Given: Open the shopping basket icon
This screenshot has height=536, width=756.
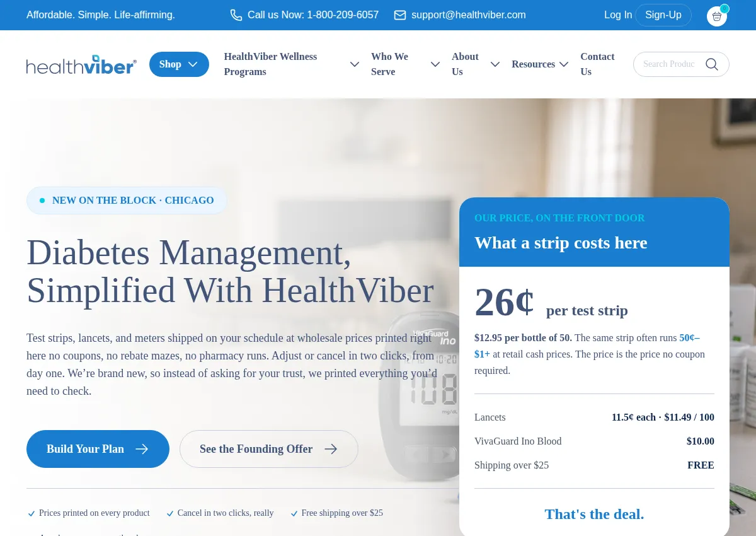Looking at the screenshot, I should pyautogui.click(x=717, y=16).
